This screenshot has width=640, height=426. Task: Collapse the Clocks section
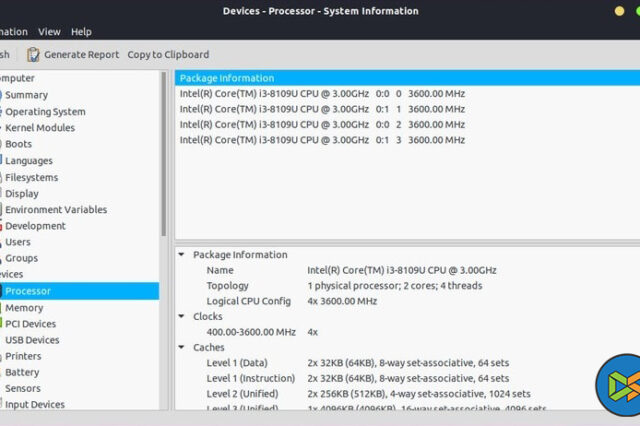pyautogui.click(x=181, y=316)
